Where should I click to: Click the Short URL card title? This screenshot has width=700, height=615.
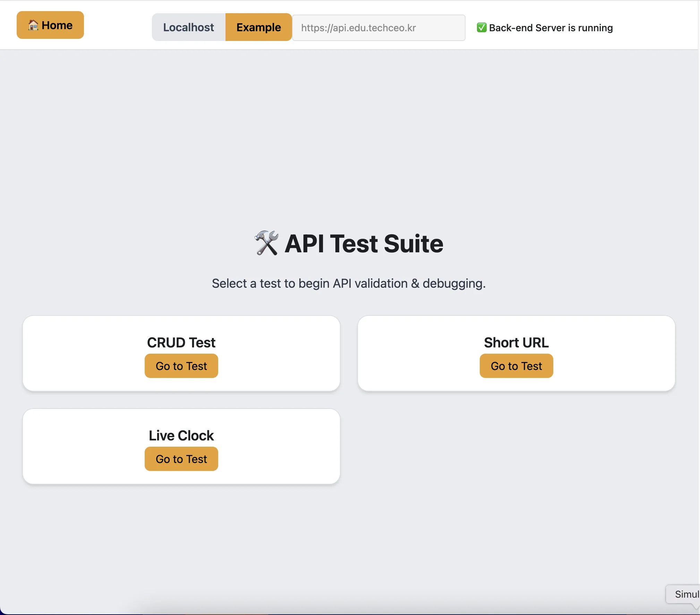(516, 343)
